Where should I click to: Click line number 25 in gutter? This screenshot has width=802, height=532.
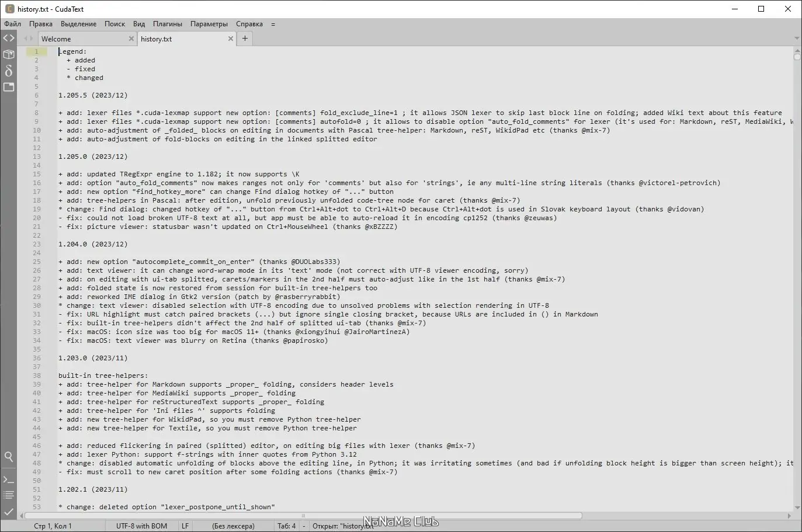36,262
